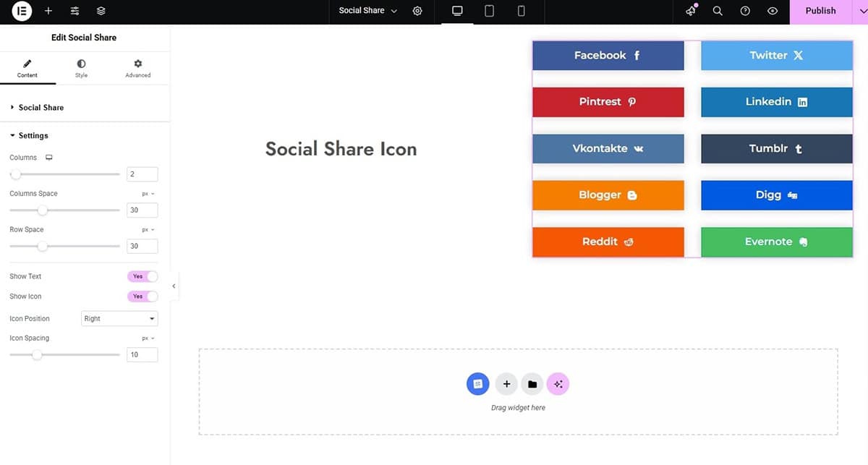Switch to the Style tab

click(x=81, y=69)
